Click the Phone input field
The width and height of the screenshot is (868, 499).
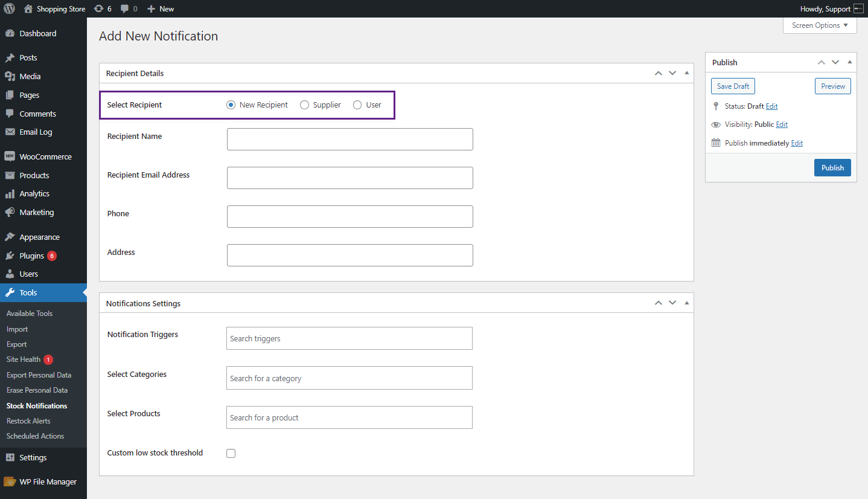[x=350, y=216]
